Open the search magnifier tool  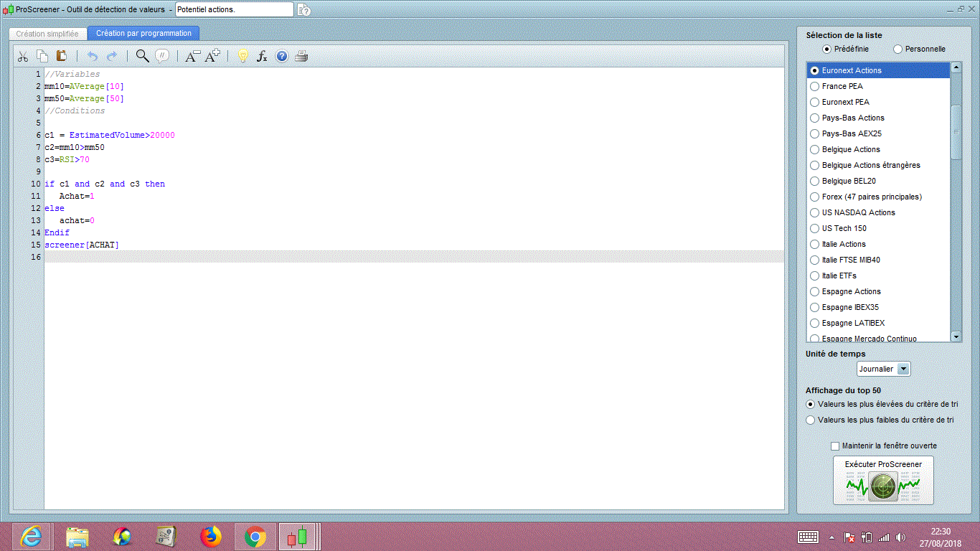(142, 56)
